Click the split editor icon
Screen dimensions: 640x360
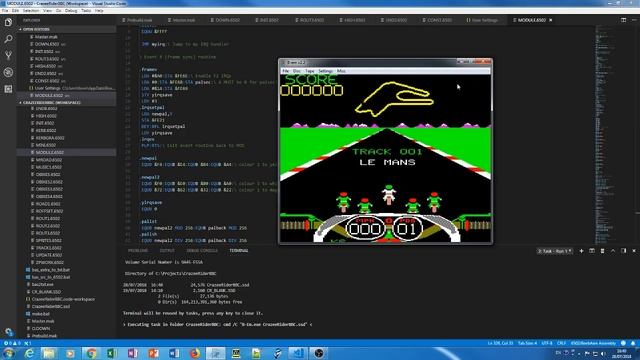click(623, 20)
